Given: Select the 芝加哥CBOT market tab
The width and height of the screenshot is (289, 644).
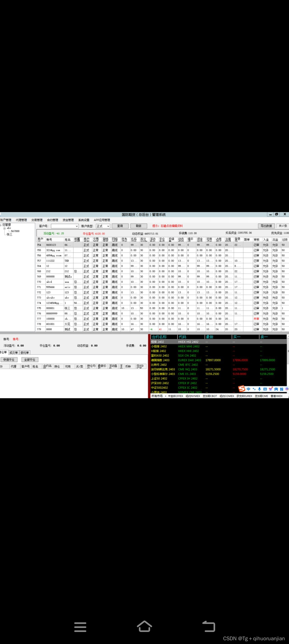Looking at the screenshot, I should tap(210, 396).
